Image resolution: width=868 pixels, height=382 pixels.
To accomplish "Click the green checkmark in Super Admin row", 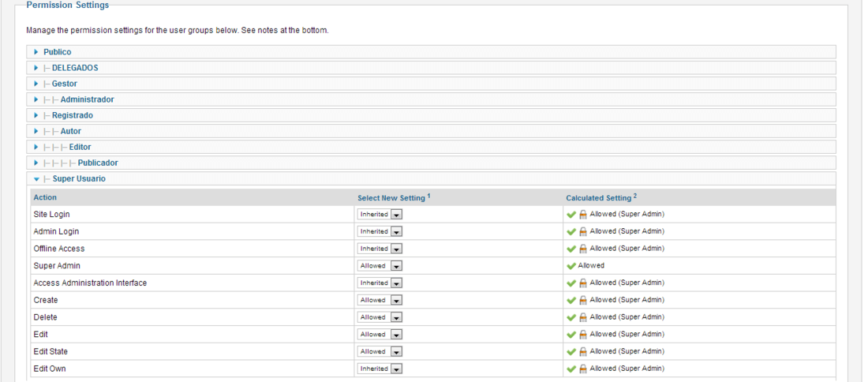I will pos(571,266).
